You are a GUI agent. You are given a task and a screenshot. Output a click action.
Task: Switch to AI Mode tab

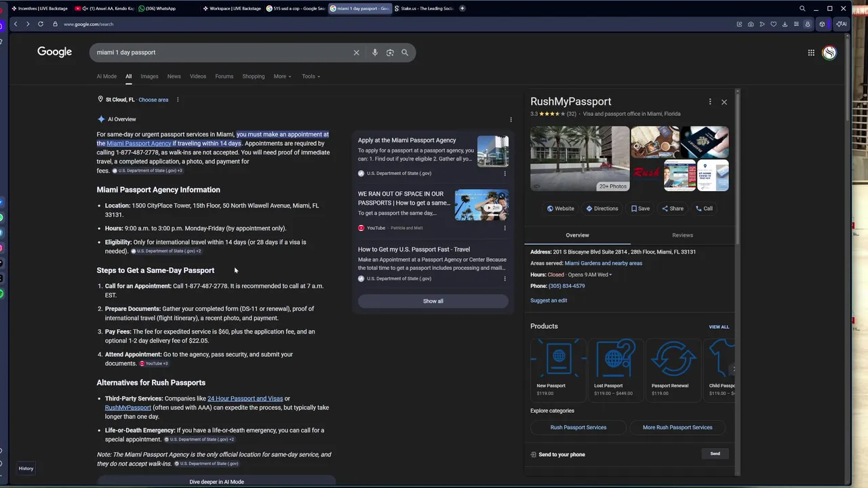point(106,76)
